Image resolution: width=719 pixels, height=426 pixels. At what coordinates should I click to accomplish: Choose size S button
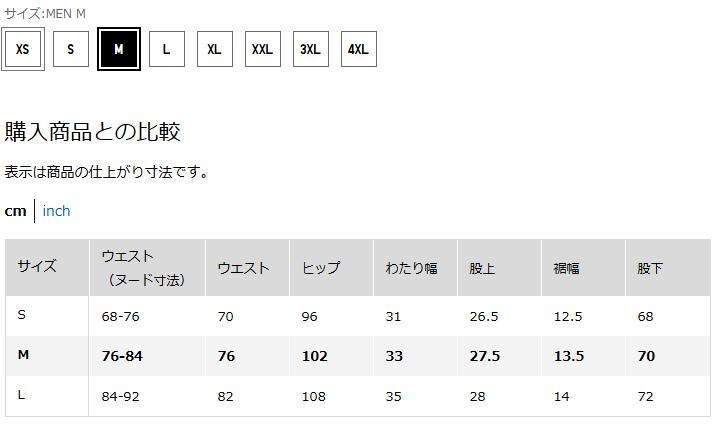tap(71, 49)
